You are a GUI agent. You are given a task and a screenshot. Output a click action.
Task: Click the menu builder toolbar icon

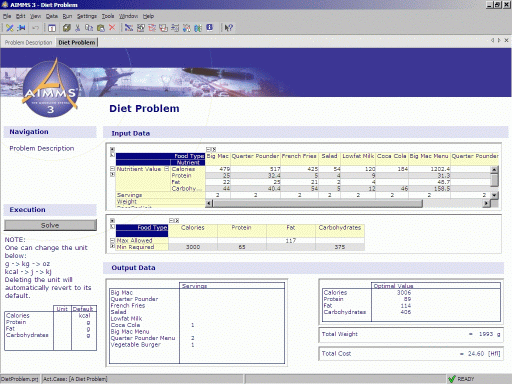pos(175,28)
